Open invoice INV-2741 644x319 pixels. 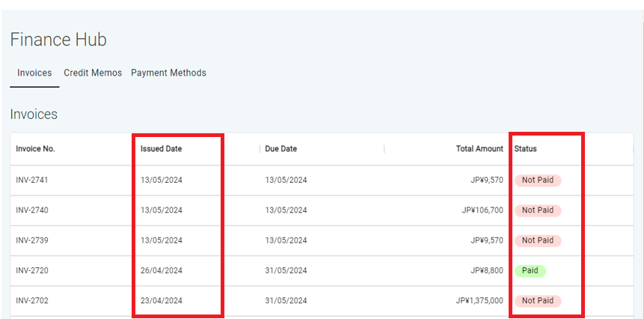click(x=32, y=180)
